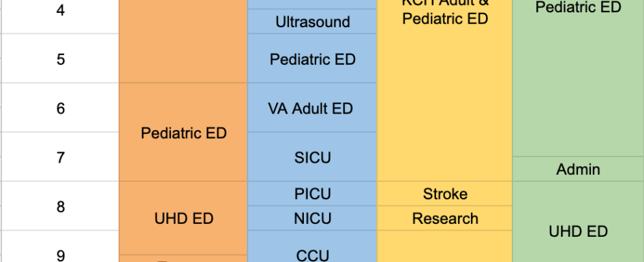Click the green Pediatric ED cell
The height and width of the screenshot is (262, 644).
[578, 78]
